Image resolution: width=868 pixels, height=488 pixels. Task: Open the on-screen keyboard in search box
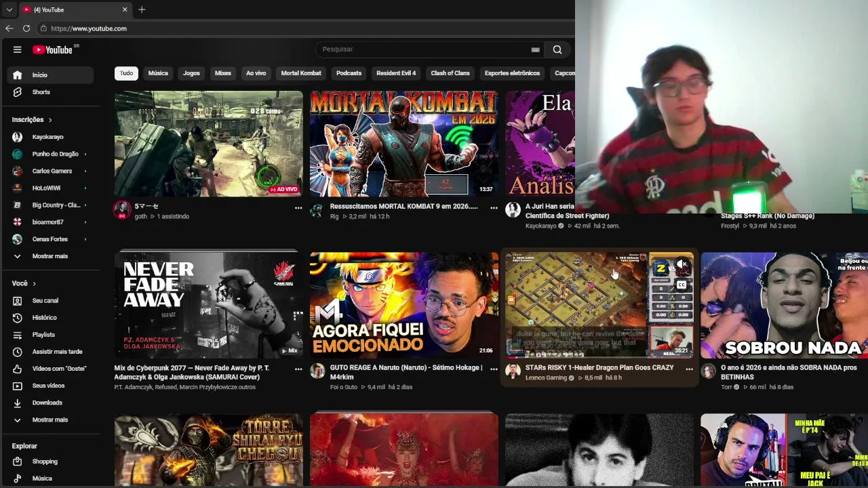click(535, 49)
